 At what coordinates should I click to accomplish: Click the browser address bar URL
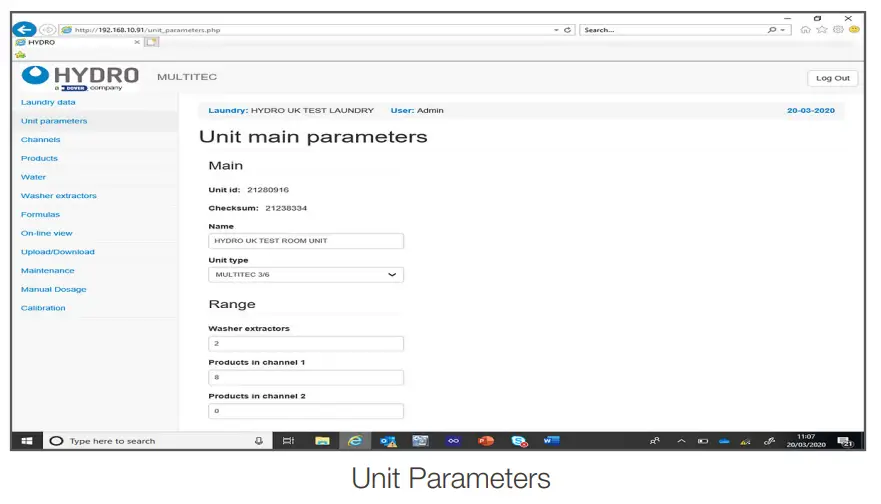pos(147,30)
